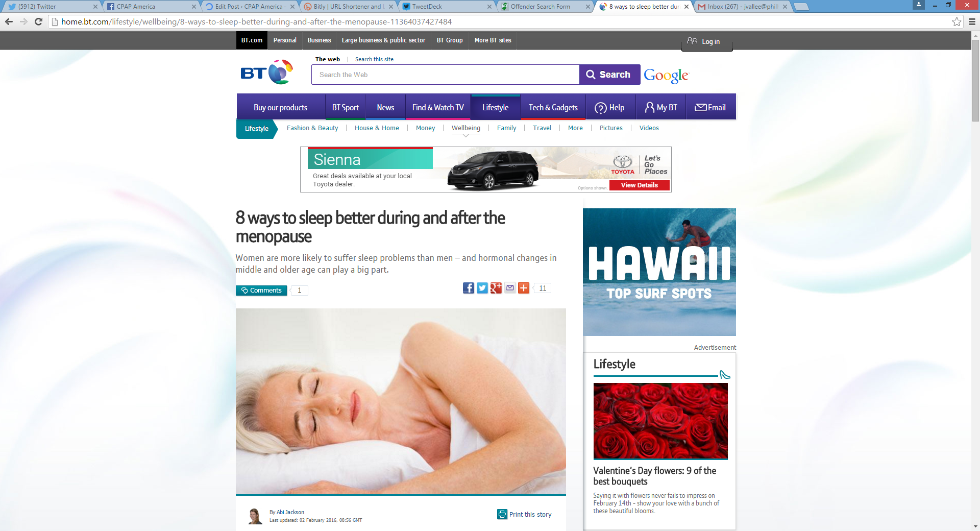The height and width of the screenshot is (531, 980).
Task: Reload the page with refresh icon
Action: click(x=38, y=21)
